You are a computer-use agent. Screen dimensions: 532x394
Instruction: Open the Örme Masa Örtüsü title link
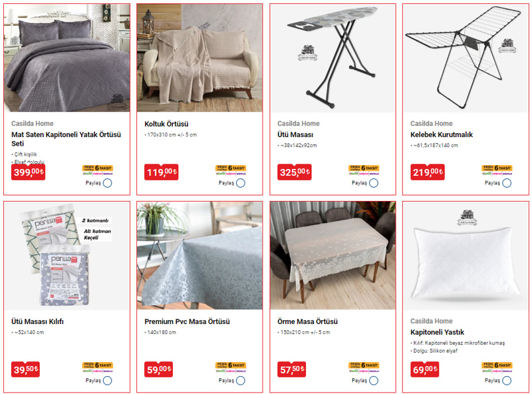click(x=307, y=321)
